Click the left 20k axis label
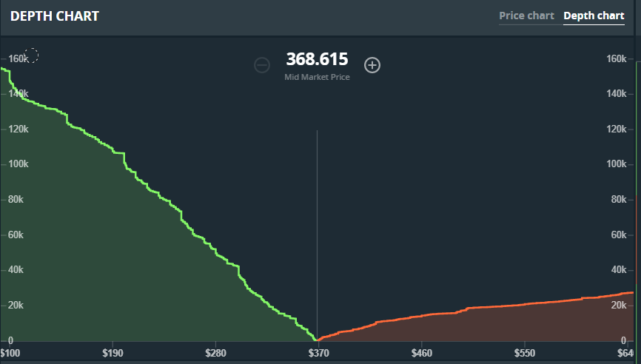This screenshot has height=364, width=641. [16, 306]
